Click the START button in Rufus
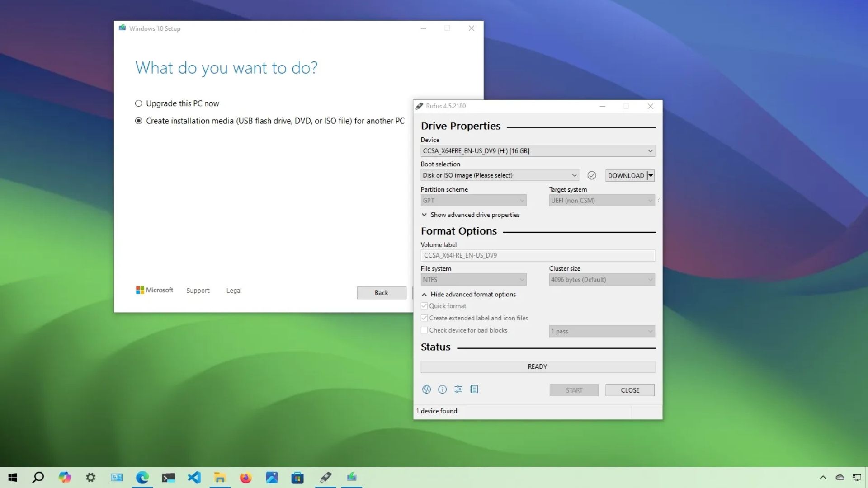The height and width of the screenshot is (488, 868). (x=574, y=390)
